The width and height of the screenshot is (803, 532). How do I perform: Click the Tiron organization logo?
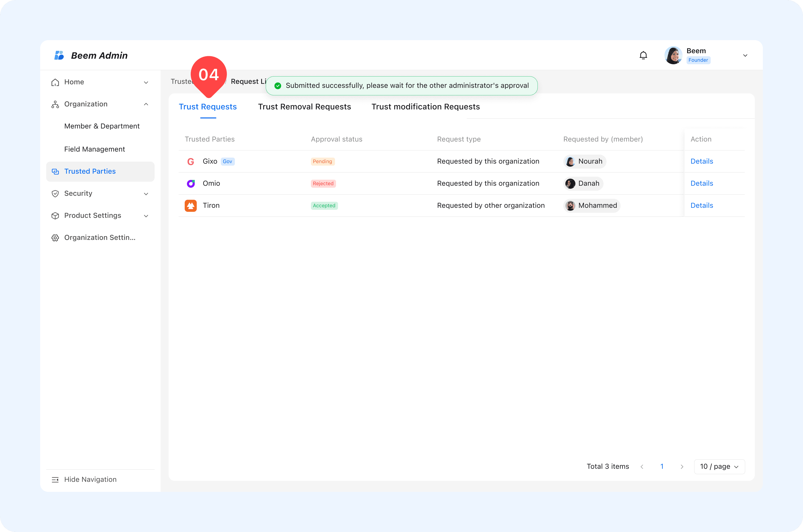(191, 206)
